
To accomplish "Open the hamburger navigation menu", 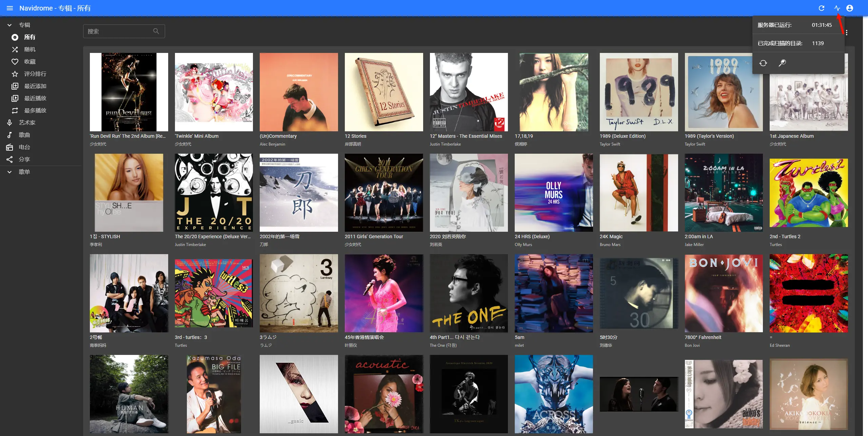I will [x=10, y=8].
